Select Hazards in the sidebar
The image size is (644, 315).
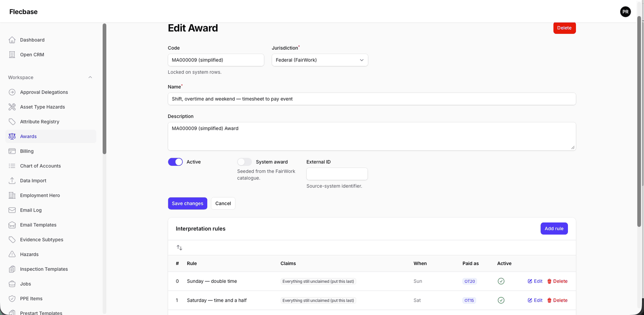(x=51, y=254)
